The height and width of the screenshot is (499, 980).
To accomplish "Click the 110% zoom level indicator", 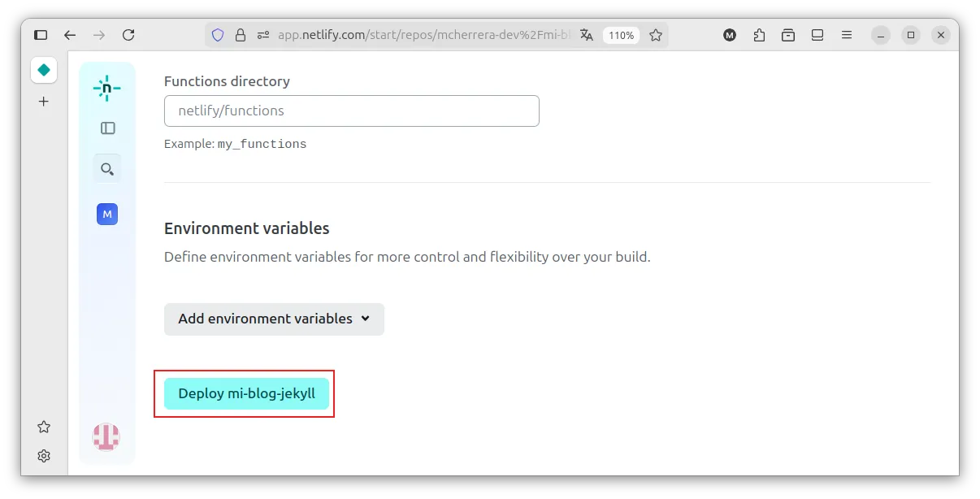I will click(621, 35).
